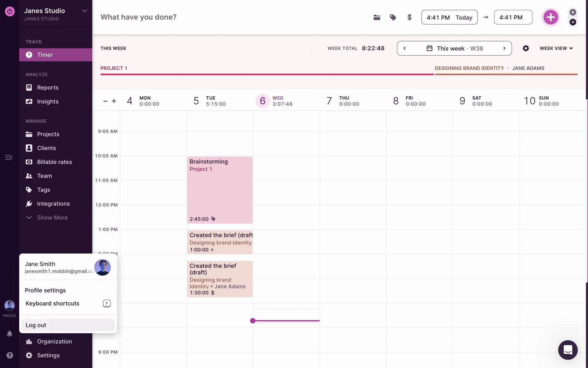Open the notifications bell icon
The image size is (588, 368).
click(x=9, y=334)
